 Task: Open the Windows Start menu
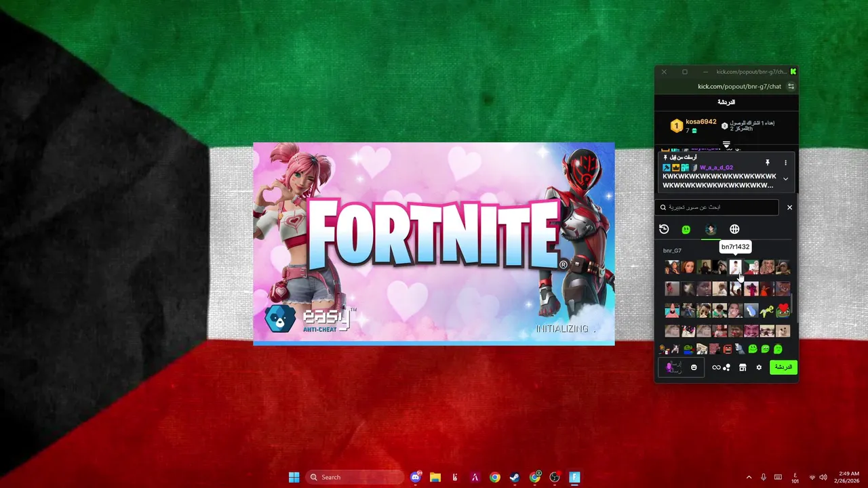point(294,477)
